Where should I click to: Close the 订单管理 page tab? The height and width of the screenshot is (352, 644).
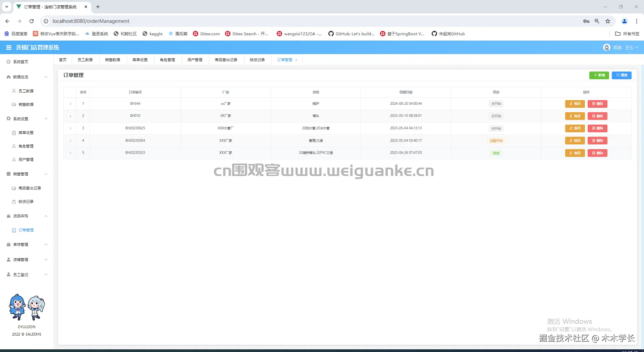coord(296,60)
